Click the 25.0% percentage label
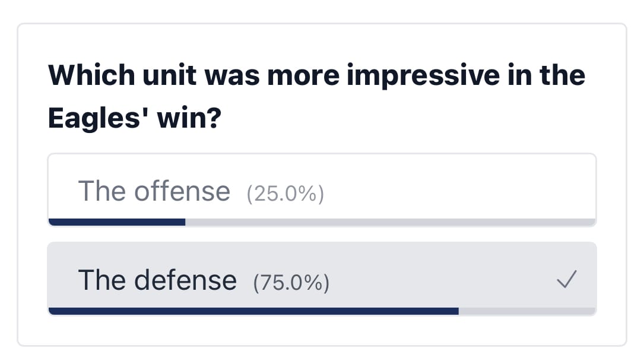The width and height of the screenshot is (644, 364). (x=285, y=193)
